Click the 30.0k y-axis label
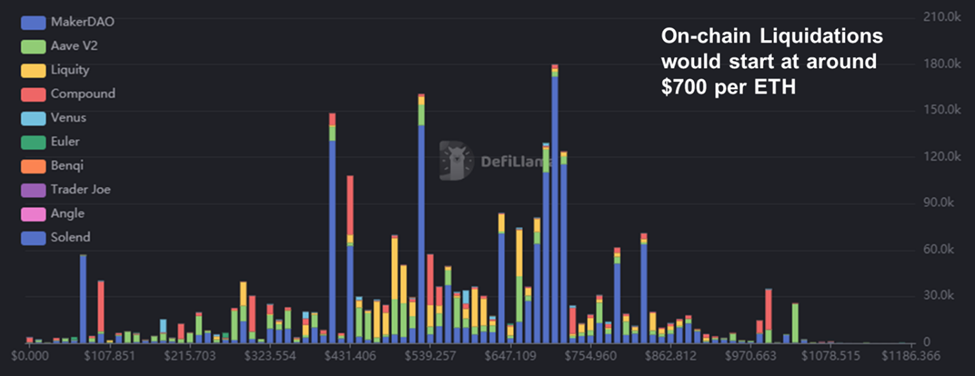Viewport: 975px width, 376px height. coord(938,295)
